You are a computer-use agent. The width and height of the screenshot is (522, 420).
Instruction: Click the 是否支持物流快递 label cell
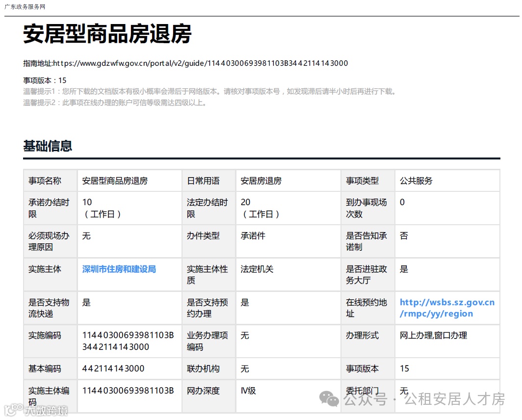pos(49,308)
